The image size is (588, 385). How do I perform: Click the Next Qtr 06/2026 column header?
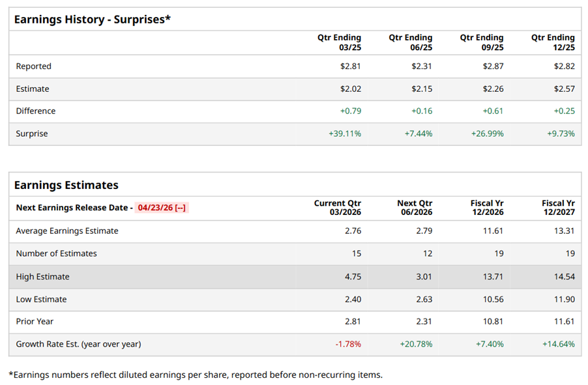tap(415, 208)
